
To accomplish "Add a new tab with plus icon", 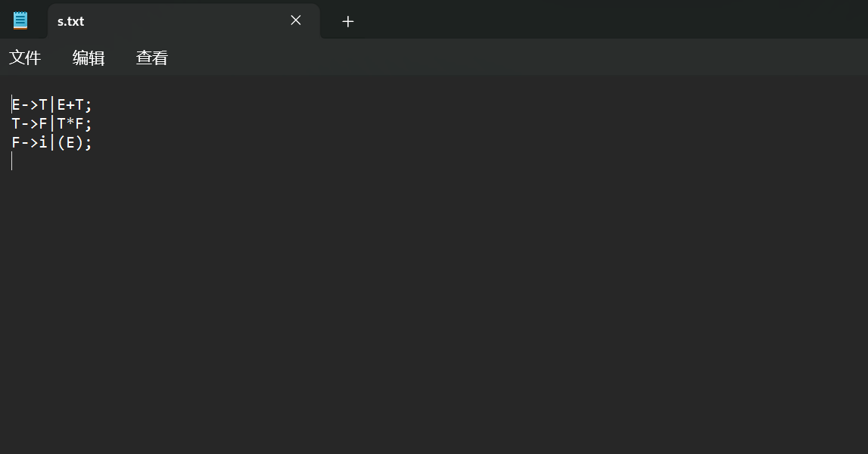I will click(347, 22).
